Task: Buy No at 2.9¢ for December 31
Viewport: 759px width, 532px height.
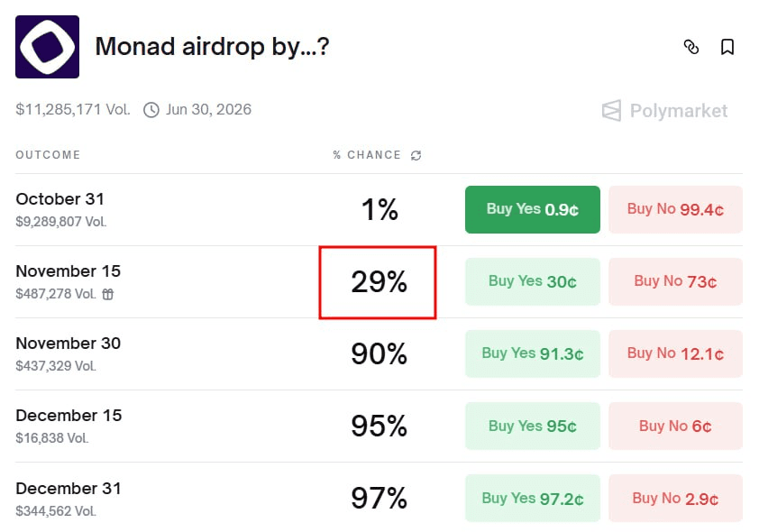Action: pos(675,498)
